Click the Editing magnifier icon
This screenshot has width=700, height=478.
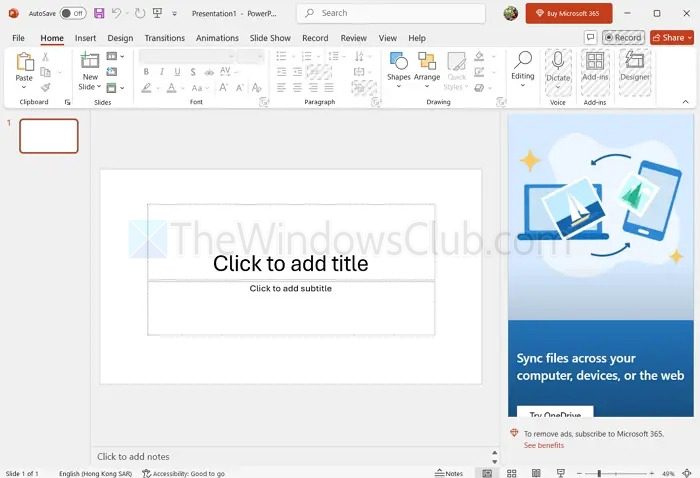pyautogui.click(x=523, y=60)
